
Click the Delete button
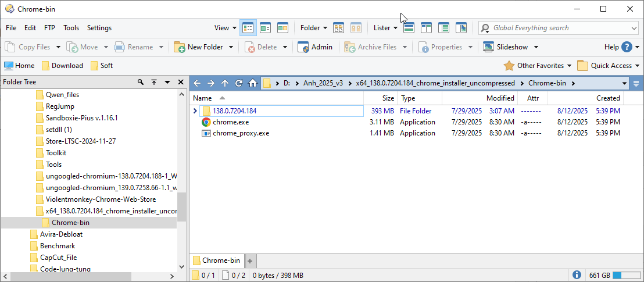(261, 47)
